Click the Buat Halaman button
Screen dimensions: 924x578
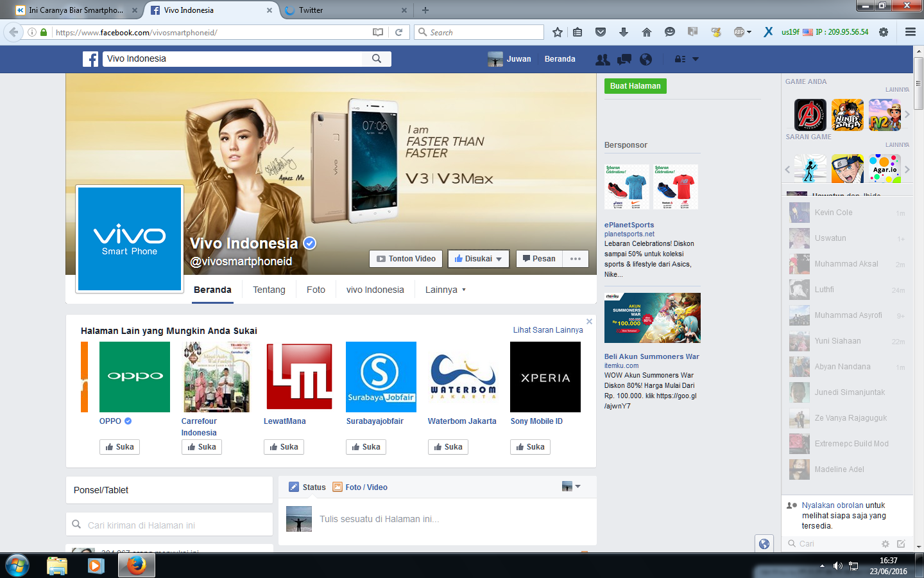click(x=635, y=86)
